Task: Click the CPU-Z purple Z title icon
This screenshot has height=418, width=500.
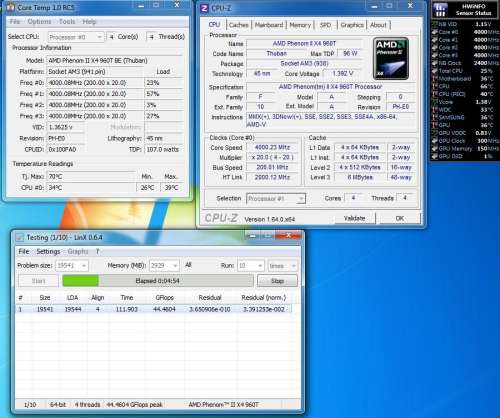Action: [x=204, y=8]
